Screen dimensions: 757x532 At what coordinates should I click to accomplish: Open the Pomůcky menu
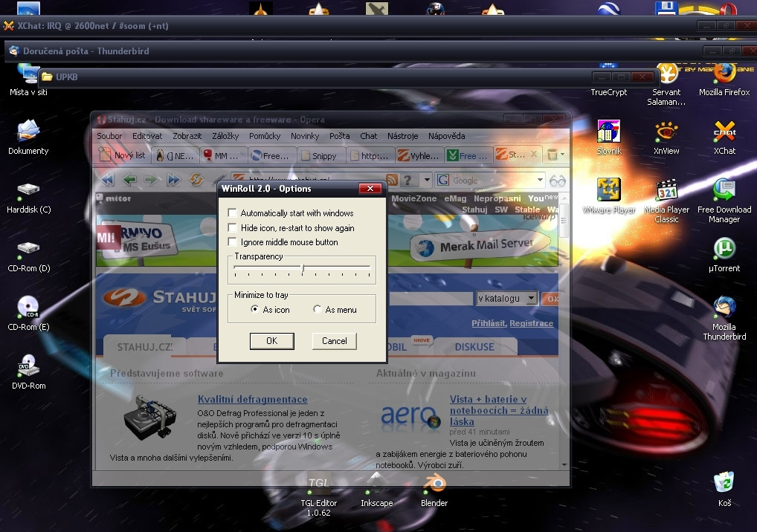click(265, 136)
